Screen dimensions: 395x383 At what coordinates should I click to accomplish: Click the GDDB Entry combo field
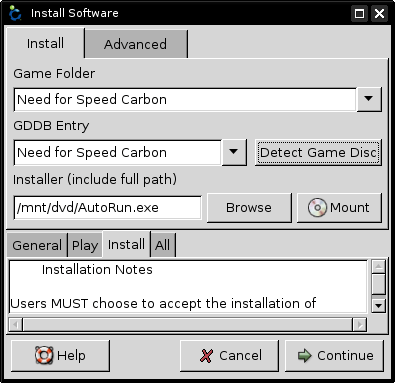(x=117, y=152)
